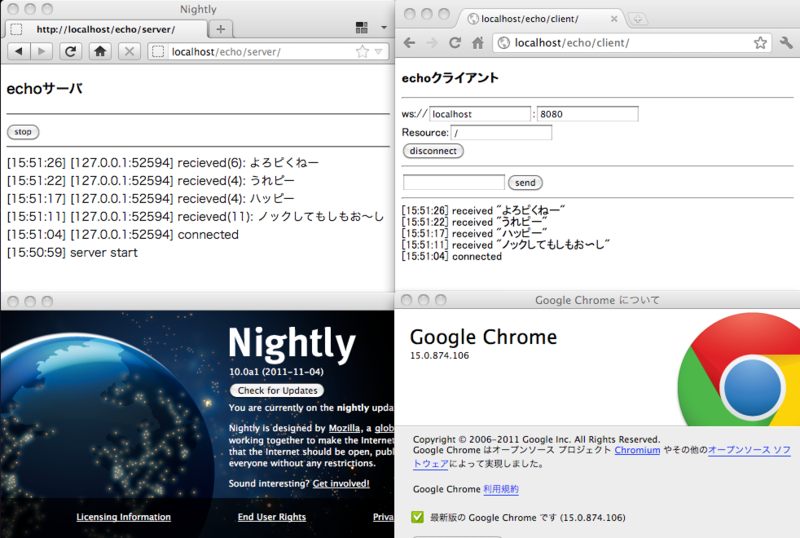This screenshot has width=800, height=538.
Task: Click the globe icon in Chrome's address bar
Action: click(x=504, y=43)
